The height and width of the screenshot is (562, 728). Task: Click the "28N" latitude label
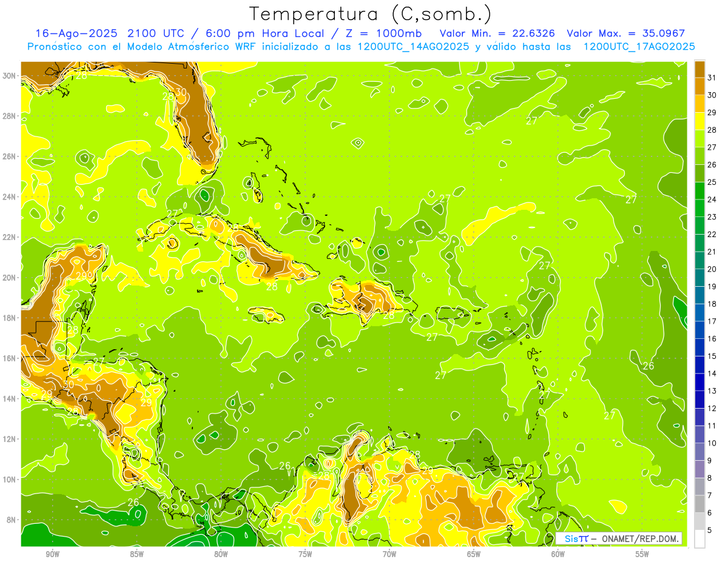tap(9, 116)
